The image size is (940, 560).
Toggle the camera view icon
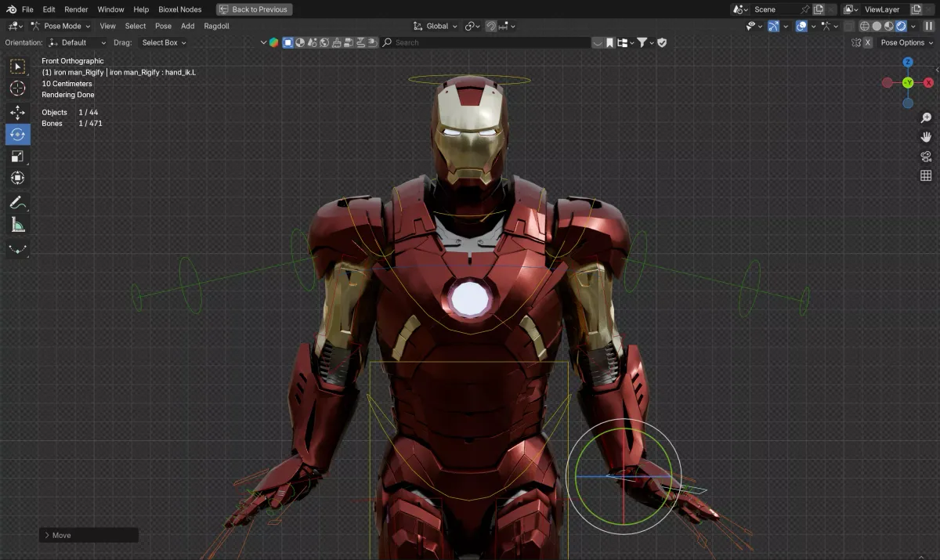tap(926, 157)
